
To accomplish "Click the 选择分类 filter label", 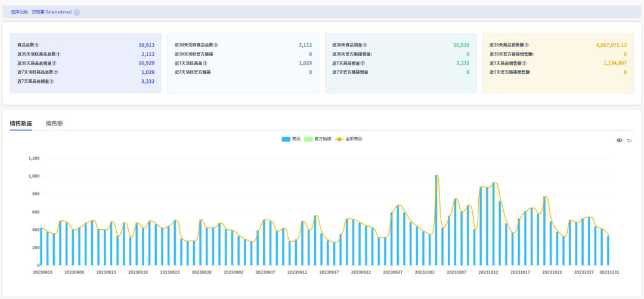I will point(20,12).
